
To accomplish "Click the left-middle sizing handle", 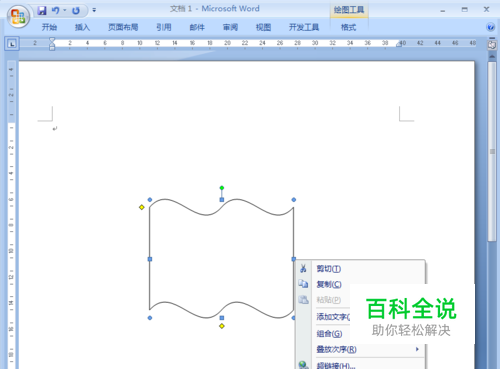I will click(x=150, y=259).
